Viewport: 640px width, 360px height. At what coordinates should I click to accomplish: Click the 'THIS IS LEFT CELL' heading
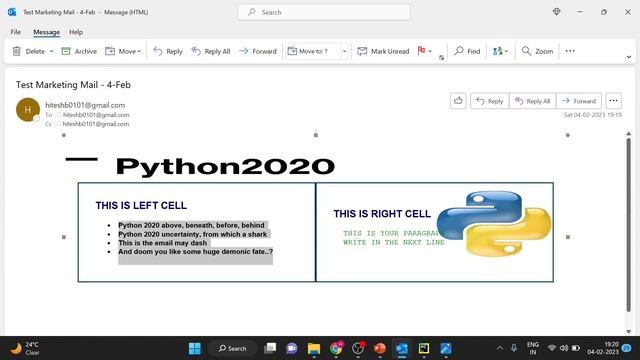(141, 205)
